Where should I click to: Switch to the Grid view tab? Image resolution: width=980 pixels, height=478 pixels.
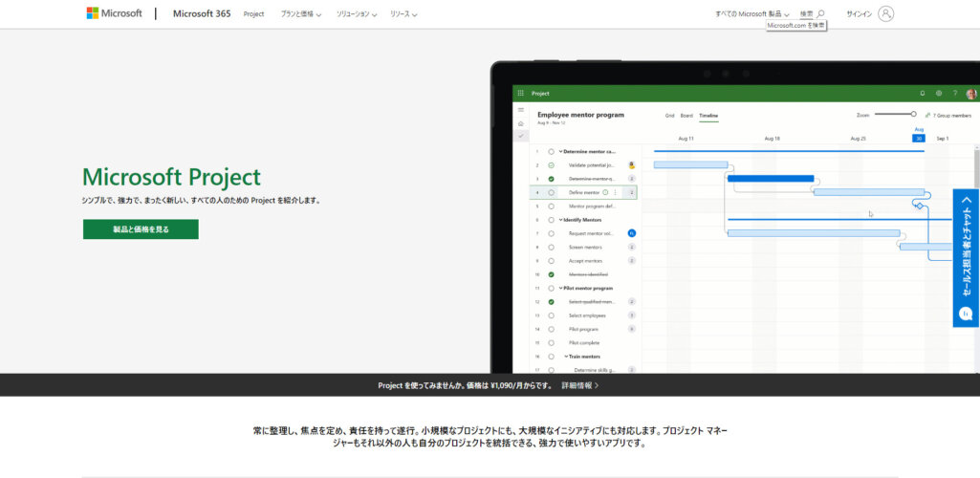point(669,116)
